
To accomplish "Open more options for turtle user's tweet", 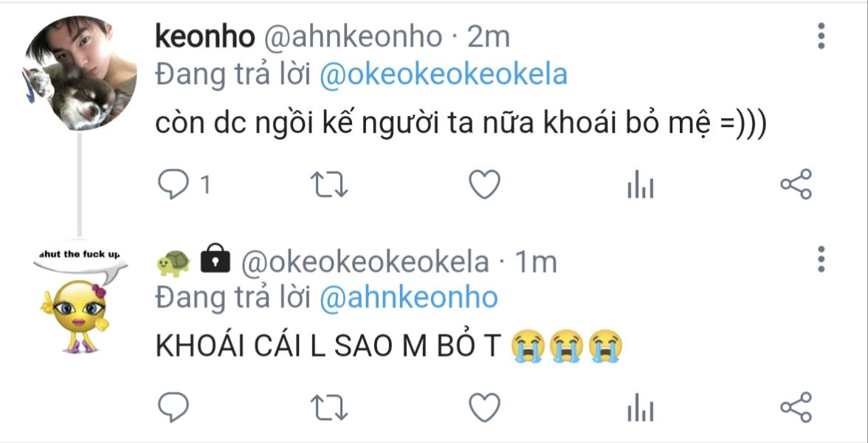I will (x=821, y=259).
